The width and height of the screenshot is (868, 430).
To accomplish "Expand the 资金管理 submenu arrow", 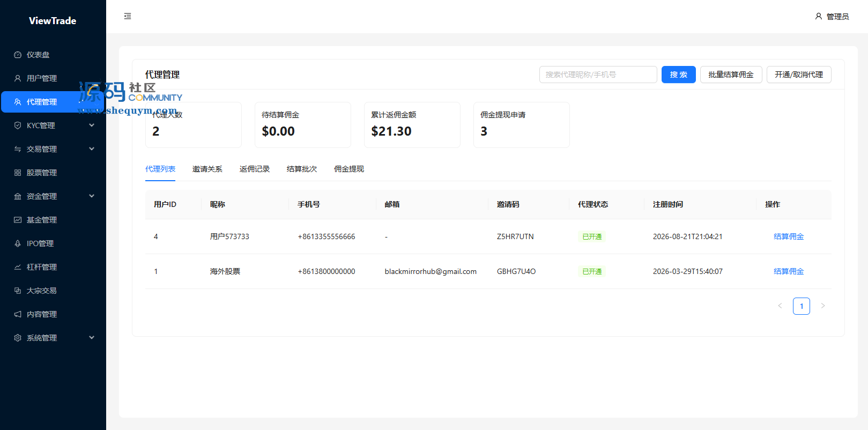I will [x=92, y=196].
